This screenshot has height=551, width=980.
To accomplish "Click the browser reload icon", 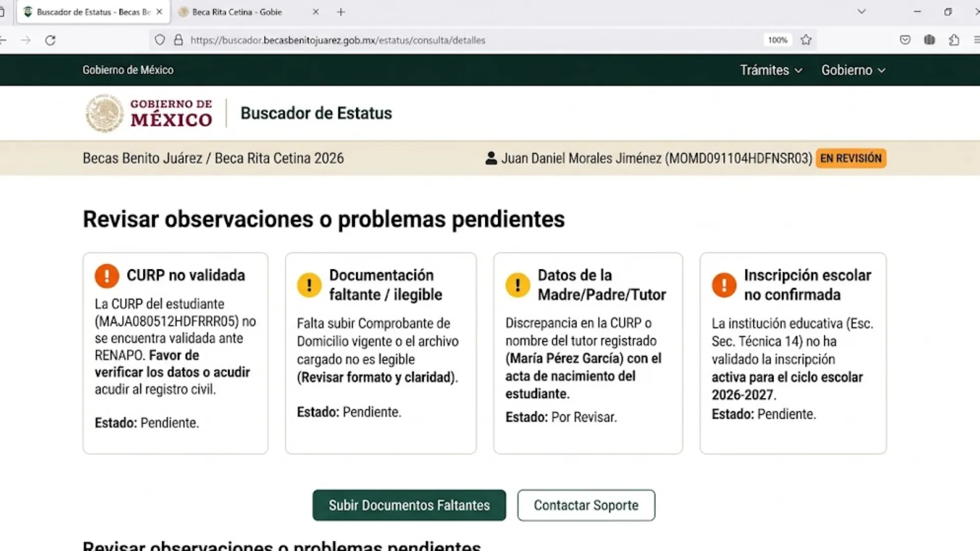I will point(50,40).
